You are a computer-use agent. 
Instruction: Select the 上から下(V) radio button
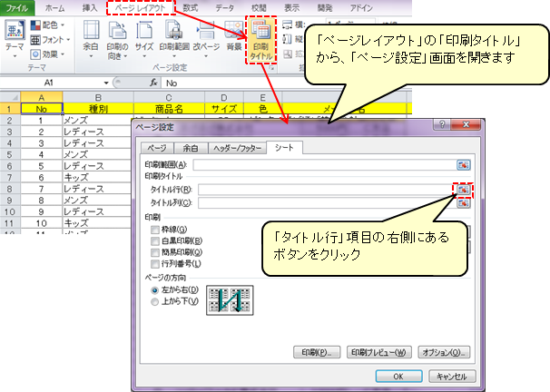coord(154,301)
